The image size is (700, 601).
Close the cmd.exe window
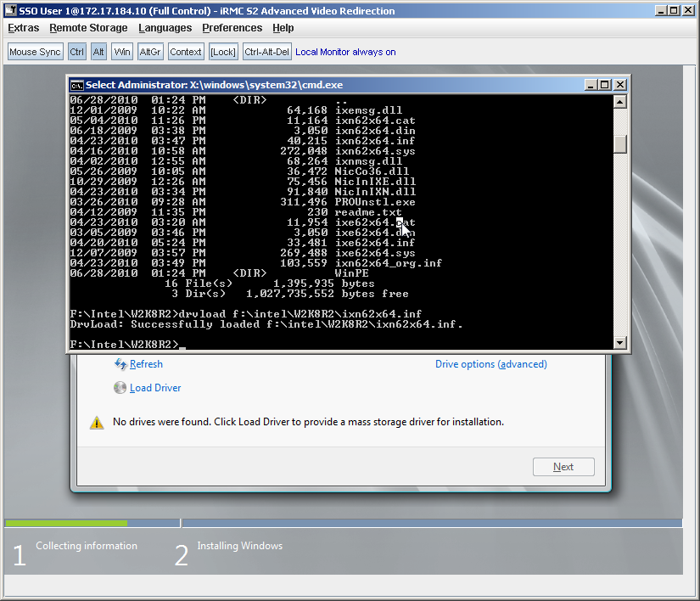[620, 85]
